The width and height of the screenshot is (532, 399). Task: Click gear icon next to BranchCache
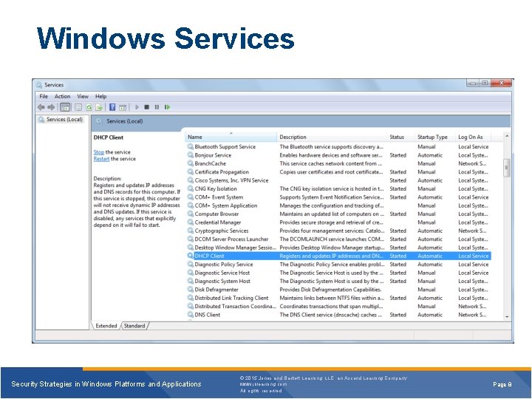(x=191, y=163)
